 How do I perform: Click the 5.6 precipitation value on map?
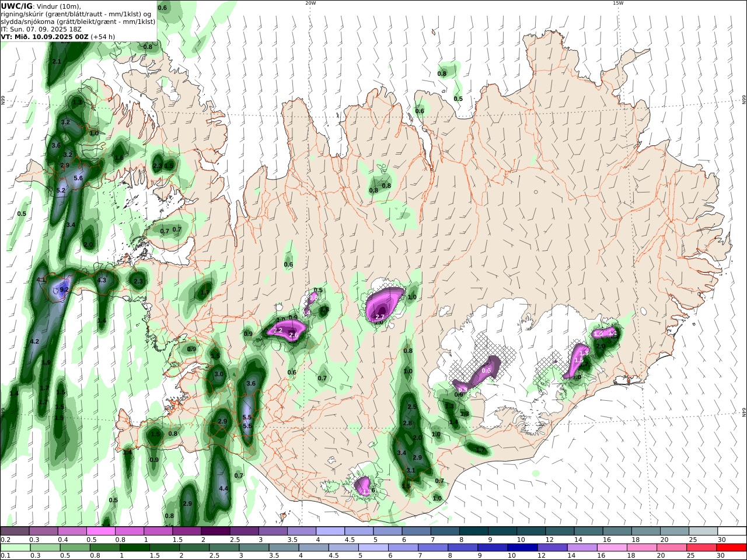pos(78,178)
